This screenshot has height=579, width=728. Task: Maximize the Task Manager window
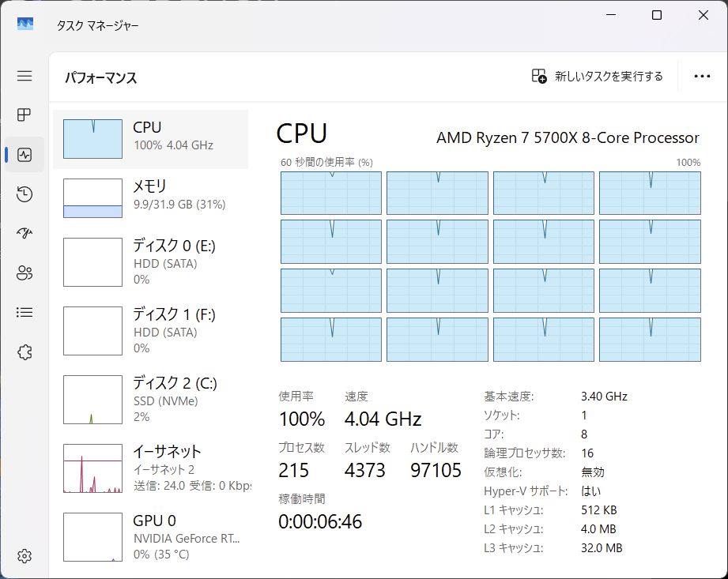coord(657,15)
